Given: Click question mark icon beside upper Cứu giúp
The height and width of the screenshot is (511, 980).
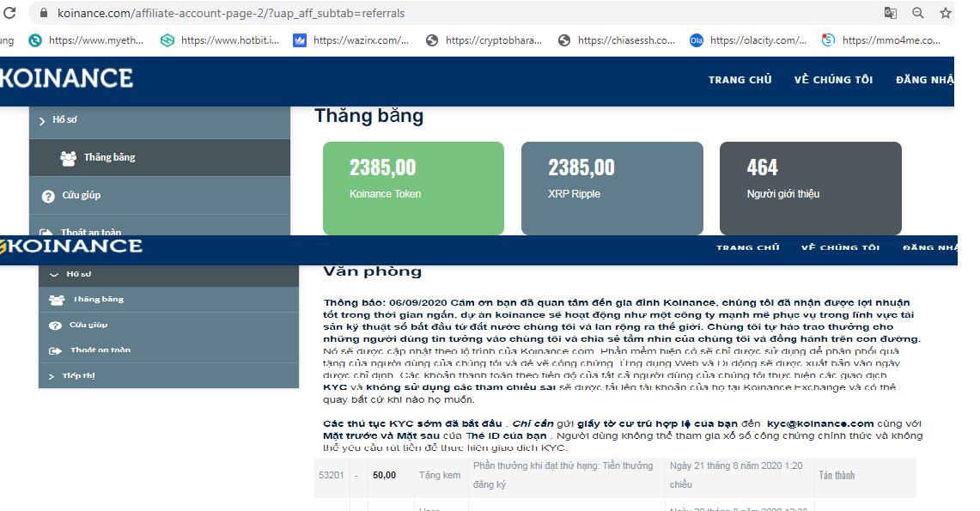Looking at the screenshot, I should 48,196.
